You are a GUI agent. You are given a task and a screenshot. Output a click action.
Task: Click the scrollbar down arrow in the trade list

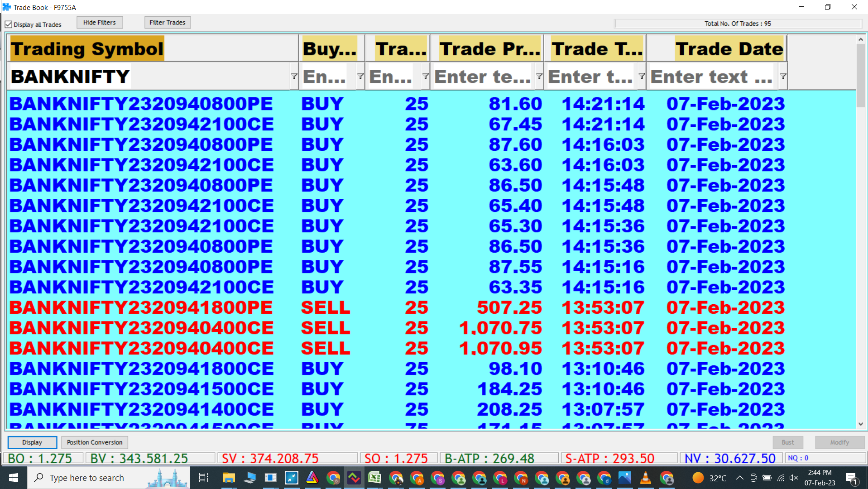(x=860, y=424)
